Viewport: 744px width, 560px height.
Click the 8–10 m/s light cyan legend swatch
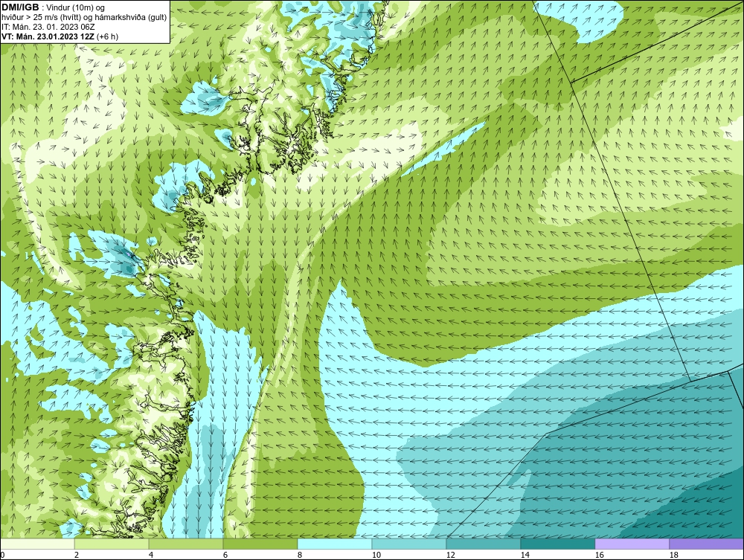[335, 544]
